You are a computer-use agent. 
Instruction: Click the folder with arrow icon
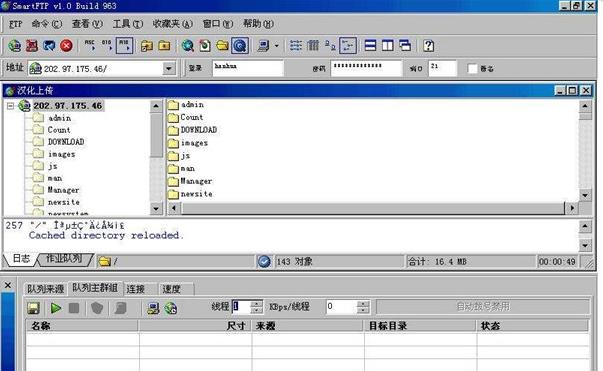coord(147,46)
